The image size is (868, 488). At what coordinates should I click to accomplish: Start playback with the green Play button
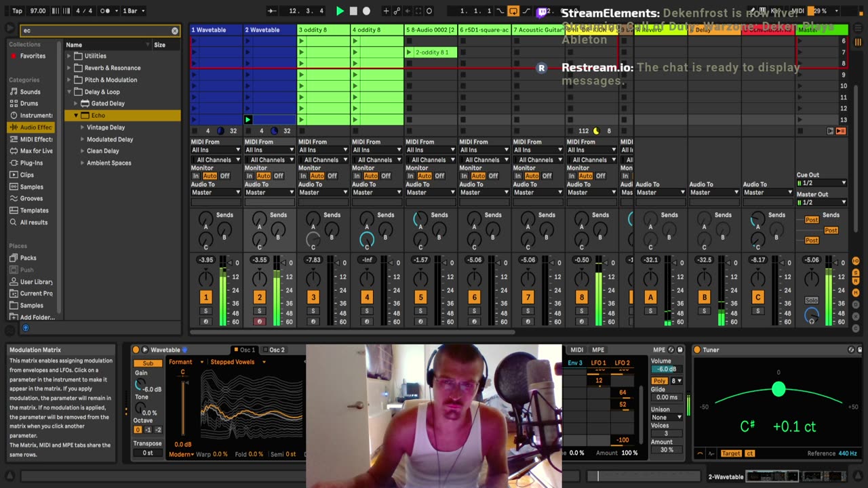point(340,11)
